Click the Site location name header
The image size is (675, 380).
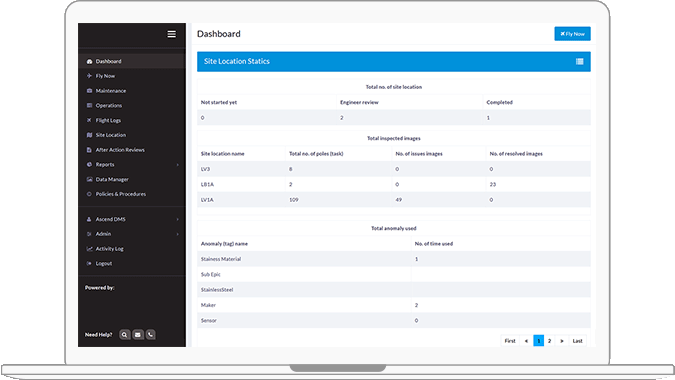pos(223,154)
